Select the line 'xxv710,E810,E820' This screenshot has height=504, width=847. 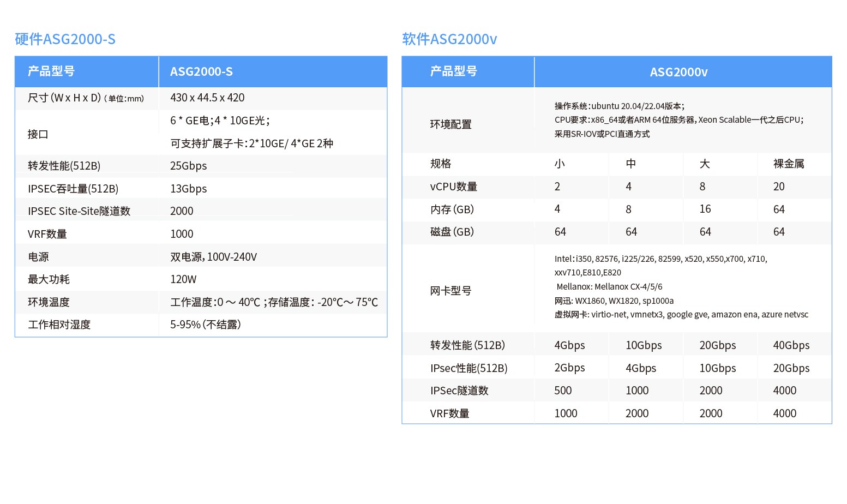coord(588,273)
